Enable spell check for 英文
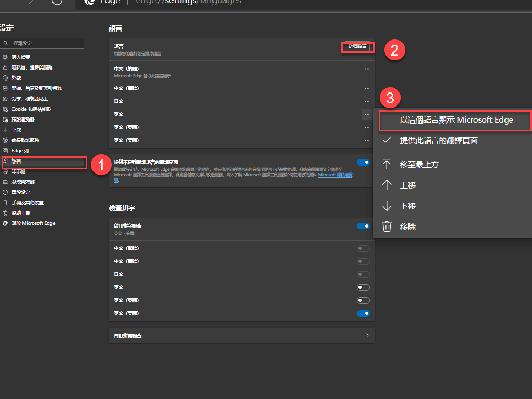 [x=363, y=288]
